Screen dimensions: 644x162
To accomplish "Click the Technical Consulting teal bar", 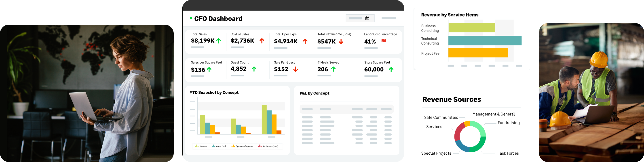I will pos(485,41).
